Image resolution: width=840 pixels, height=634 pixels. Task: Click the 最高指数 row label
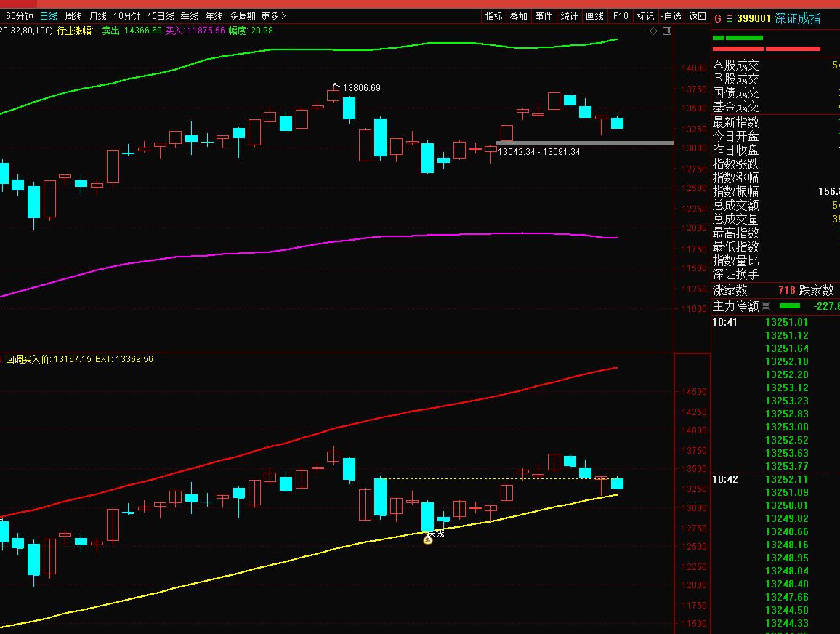pos(735,233)
